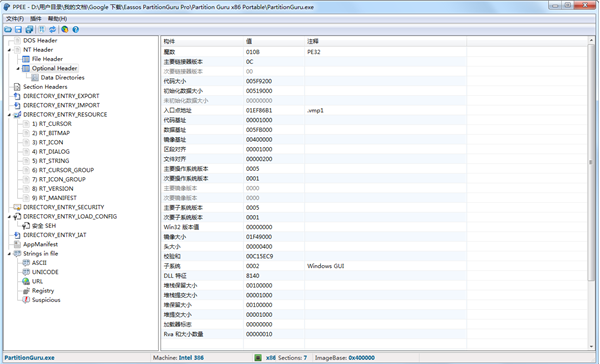
Task: Select the 9) RT_MANIFEST resource
Action: (54, 198)
